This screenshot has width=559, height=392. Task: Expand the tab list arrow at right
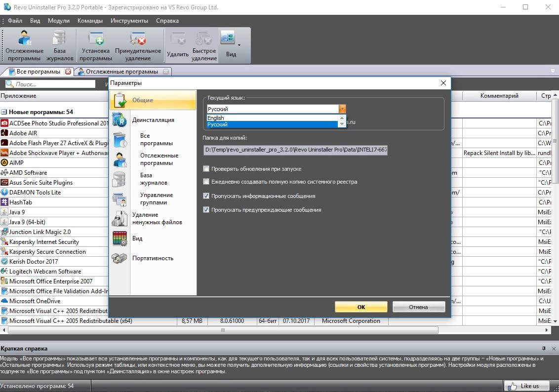click(553, 71)
